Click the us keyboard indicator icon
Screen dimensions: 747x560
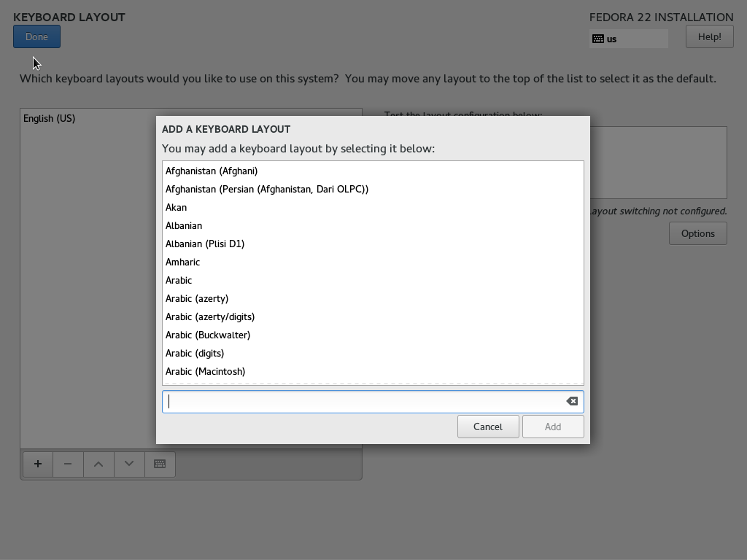[598, 39]
